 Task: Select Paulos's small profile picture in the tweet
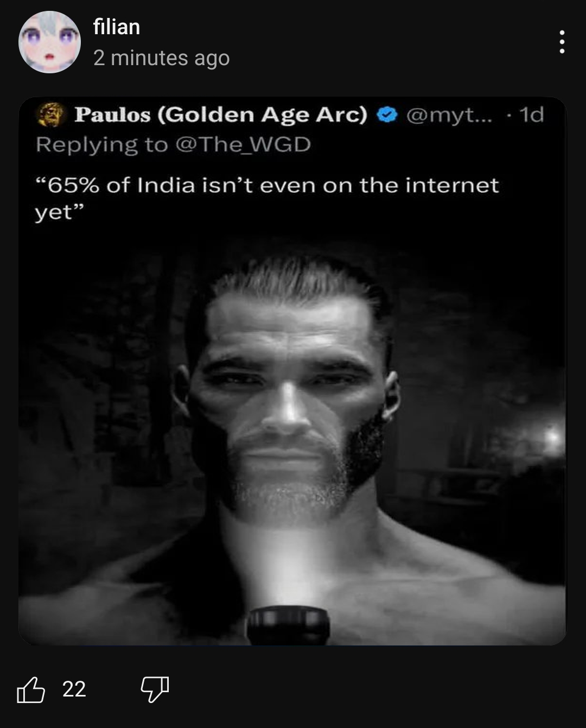(x=50, y=115)
